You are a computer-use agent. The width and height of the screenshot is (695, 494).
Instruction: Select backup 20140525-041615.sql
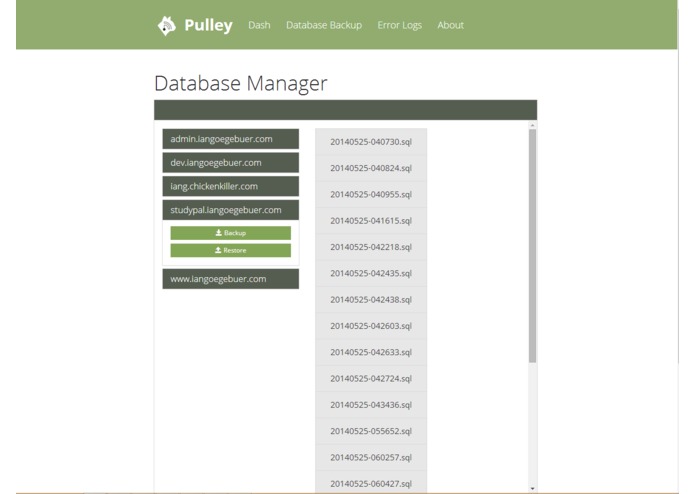coord(371,221)
